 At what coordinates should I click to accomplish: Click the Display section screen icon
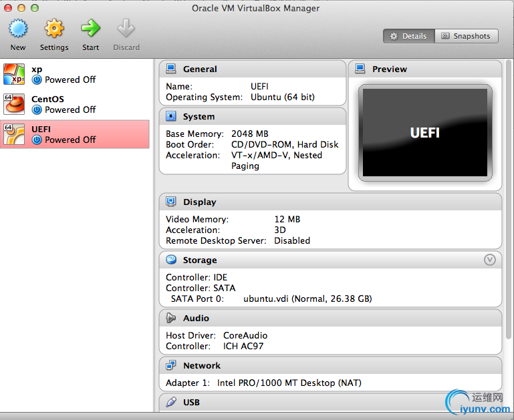(171, 202)
